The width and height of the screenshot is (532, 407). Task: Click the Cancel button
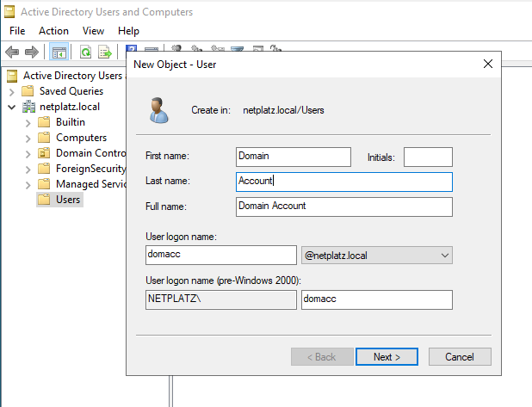click(460, 357)
